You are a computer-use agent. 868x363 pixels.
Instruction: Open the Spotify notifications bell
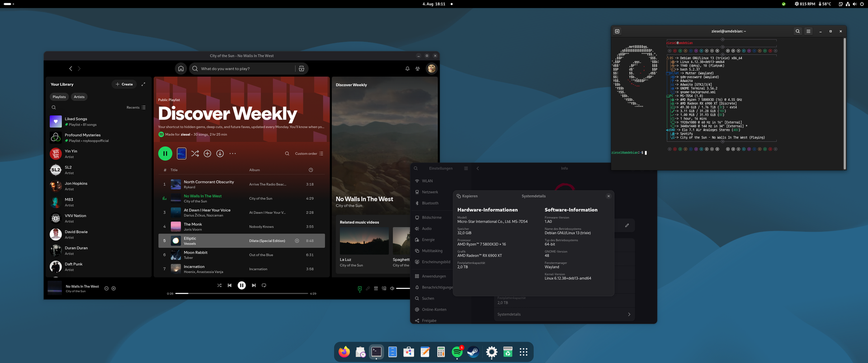(x=407, y=69)
